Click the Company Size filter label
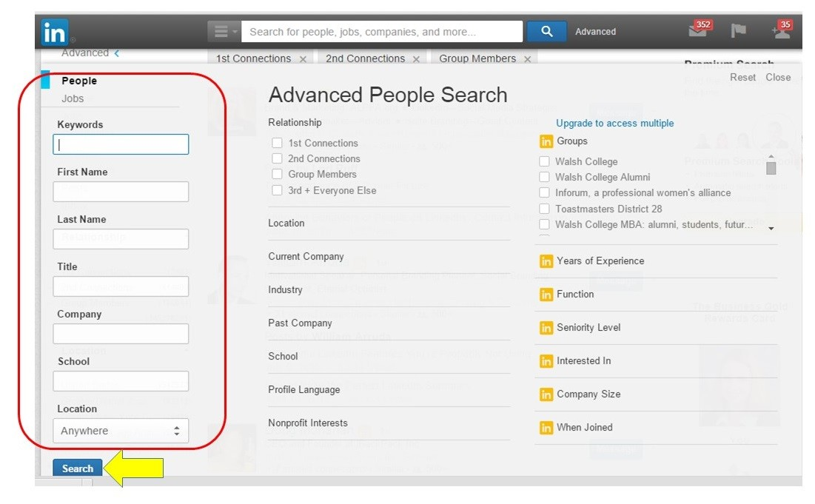This screenshot has width=815, height=504. pyautogui.click(x=588, y=394)
